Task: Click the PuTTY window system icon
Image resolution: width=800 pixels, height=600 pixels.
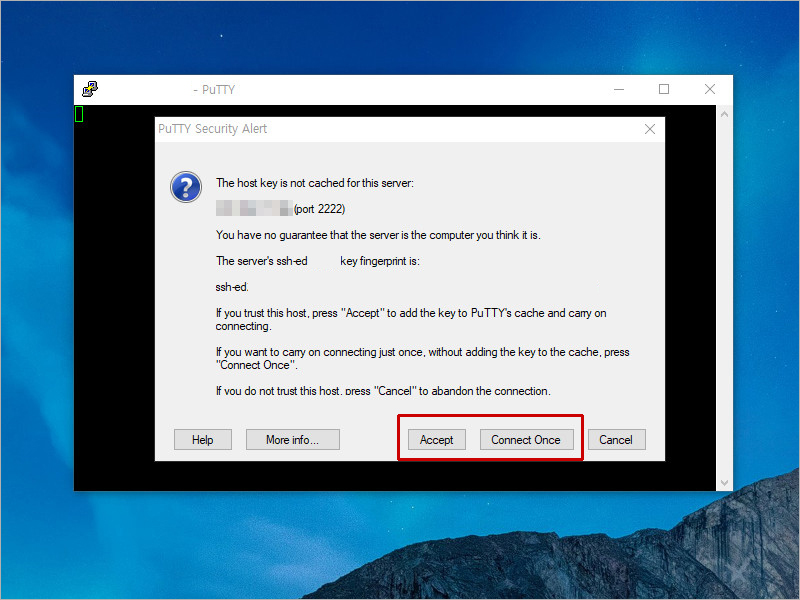Action: [x=90, y=89]
